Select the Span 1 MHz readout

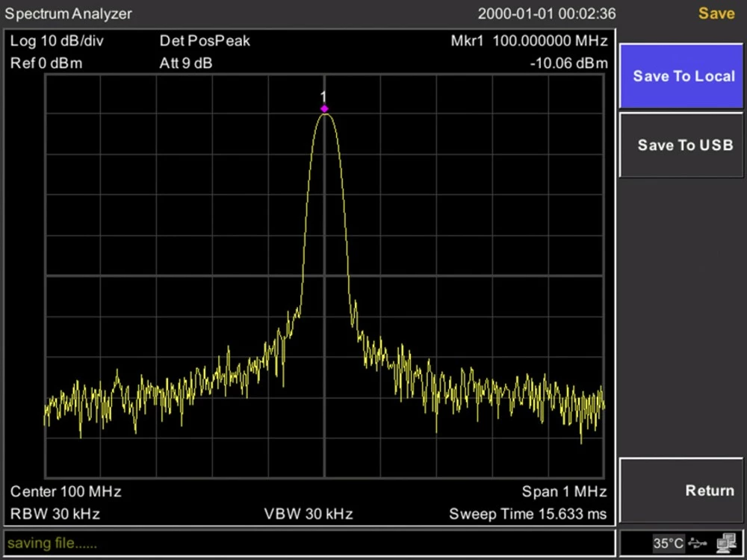[564, 491]
